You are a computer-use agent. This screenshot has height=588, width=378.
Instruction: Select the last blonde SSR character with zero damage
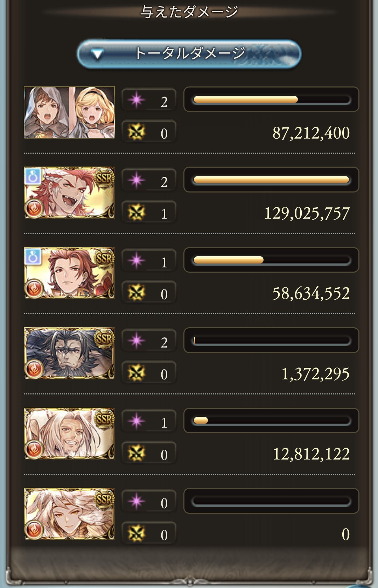pos(69,514)
